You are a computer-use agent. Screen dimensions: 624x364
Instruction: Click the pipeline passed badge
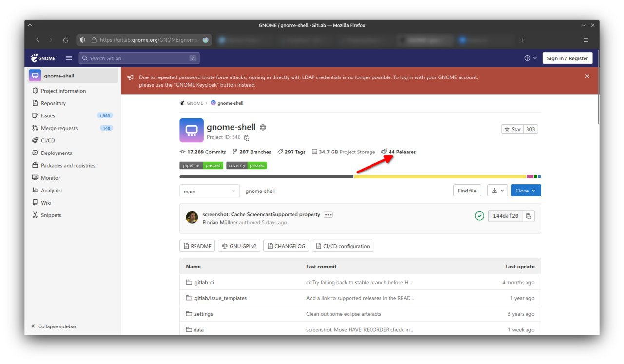tap(201, 166)
